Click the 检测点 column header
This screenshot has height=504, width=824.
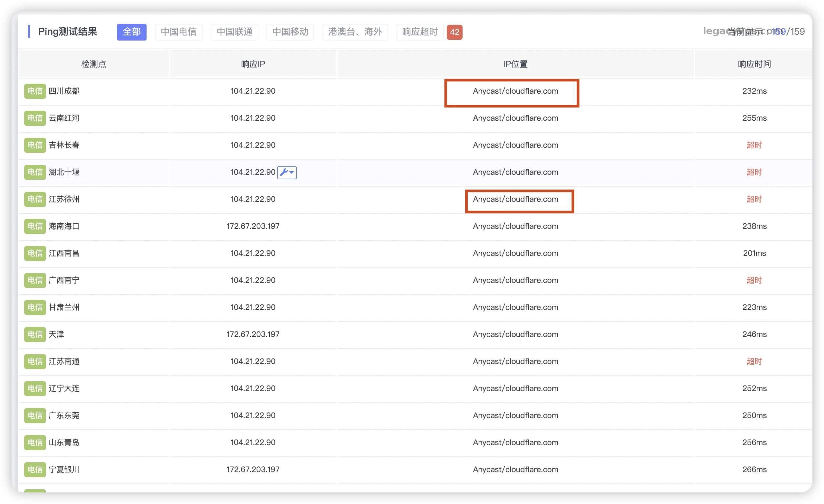[x=94, y=64]
